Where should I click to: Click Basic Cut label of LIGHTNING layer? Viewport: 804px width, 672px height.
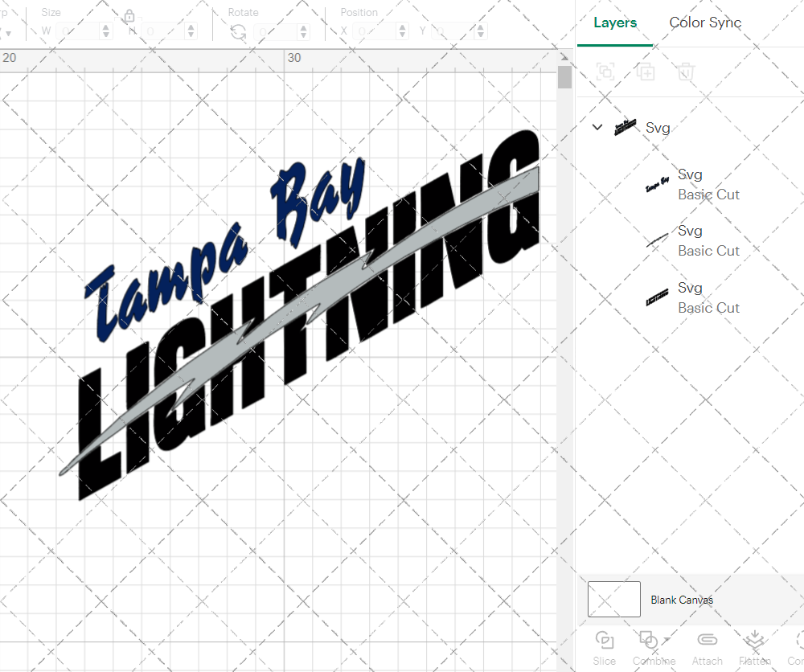708,308
